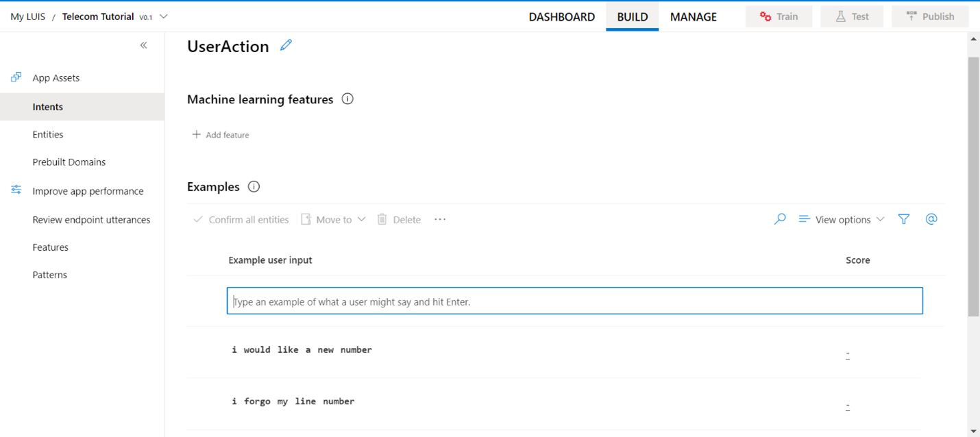Screen dimensions: 980x437
Task: Click the filter funnel icon
Action: tap(904, 219)
